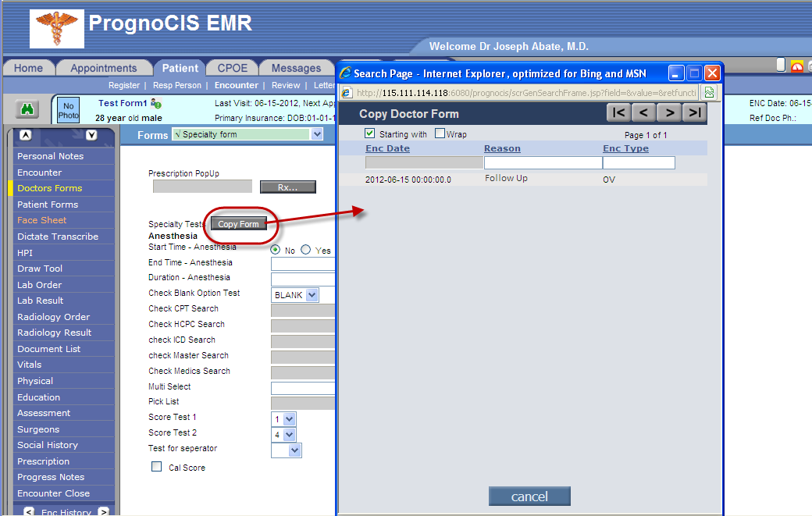Open Radiology Result in the sidebar
Image resolution: width=812 pixels, height=516 pixels.
(x=54, y=333)
